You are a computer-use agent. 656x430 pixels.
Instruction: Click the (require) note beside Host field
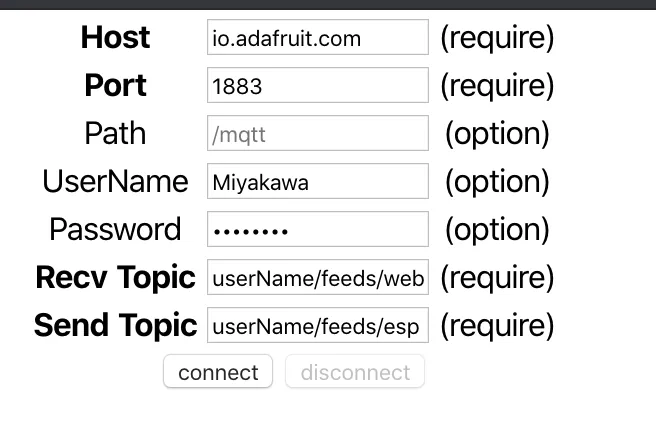click(497, 38)
